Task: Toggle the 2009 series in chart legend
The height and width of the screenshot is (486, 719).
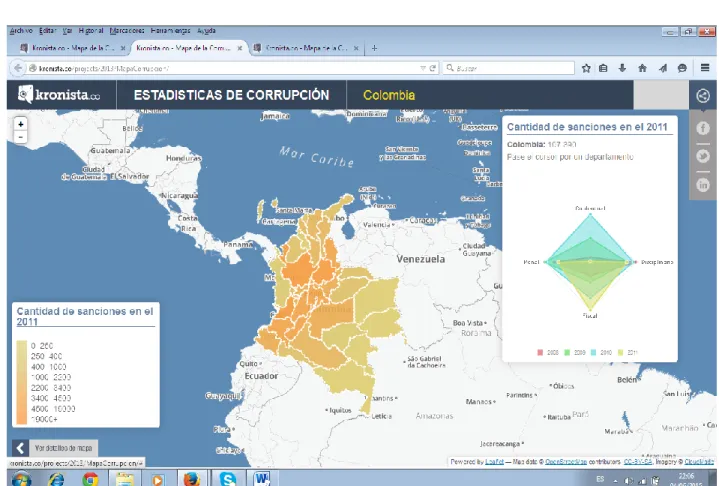Action: click(575, 353)
